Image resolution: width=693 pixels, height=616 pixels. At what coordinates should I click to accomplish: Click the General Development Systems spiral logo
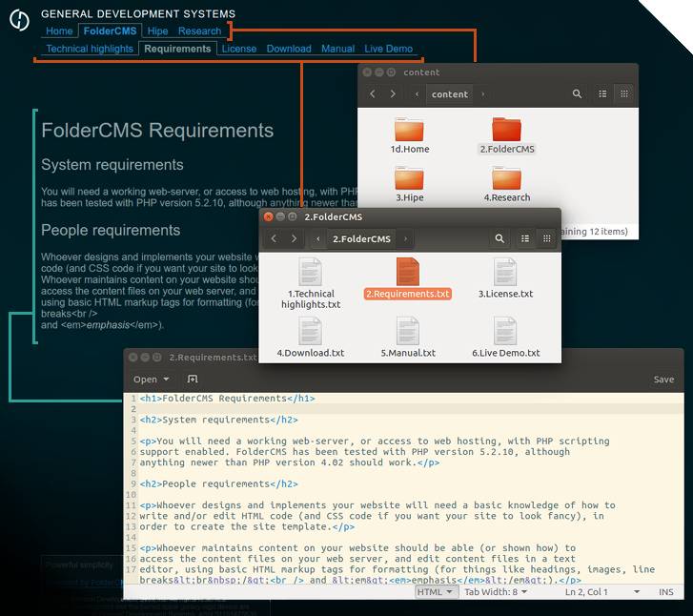[x=19, y=20]
